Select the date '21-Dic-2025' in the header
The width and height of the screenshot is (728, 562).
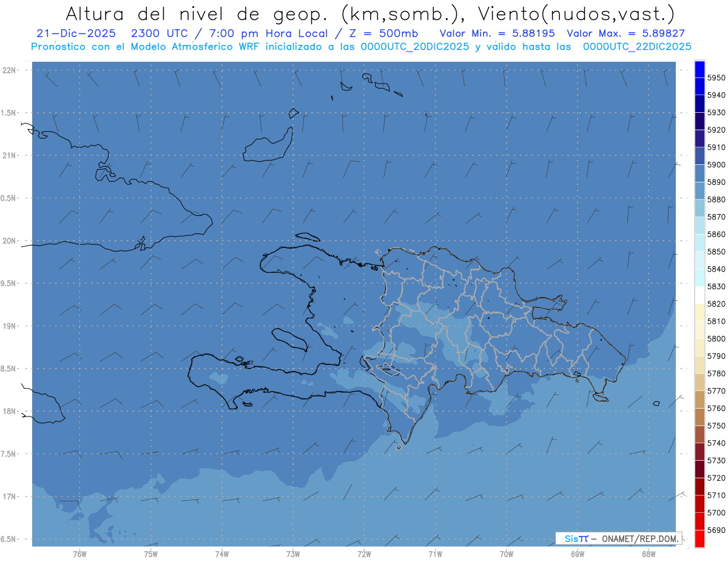click(x=76, y=33)
